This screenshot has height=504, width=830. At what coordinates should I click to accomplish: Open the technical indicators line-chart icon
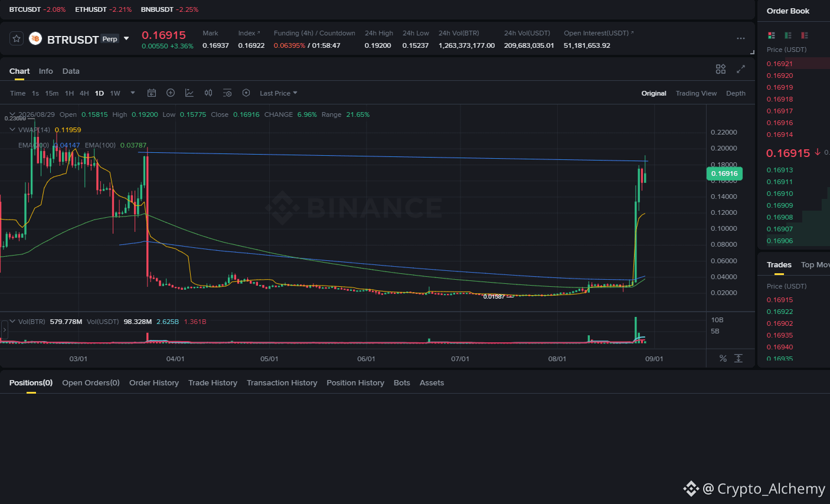189,93
